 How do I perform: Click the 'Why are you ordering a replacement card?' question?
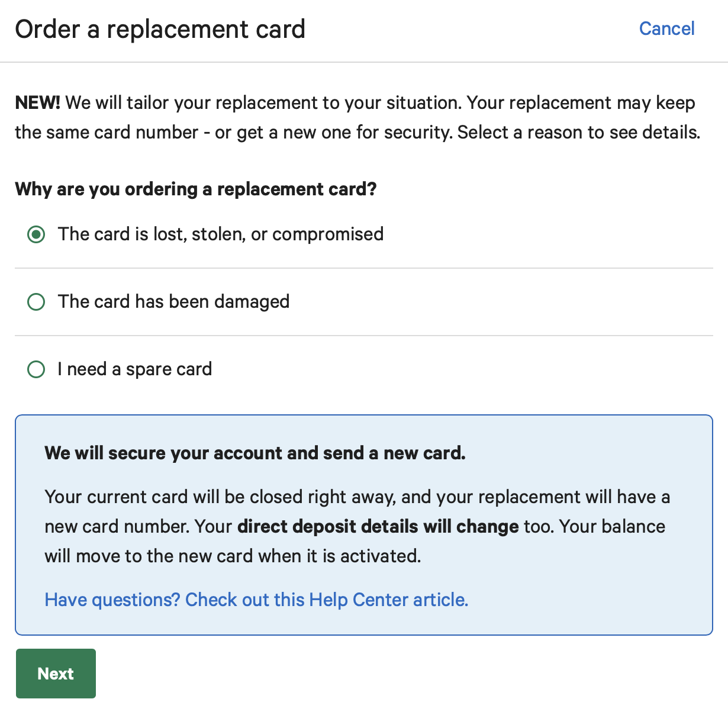[x=195, y=189]
